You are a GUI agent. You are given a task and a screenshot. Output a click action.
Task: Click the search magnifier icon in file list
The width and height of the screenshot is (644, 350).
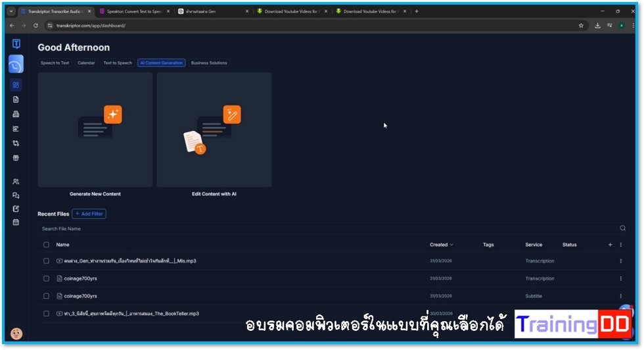[x=622, y=228]
